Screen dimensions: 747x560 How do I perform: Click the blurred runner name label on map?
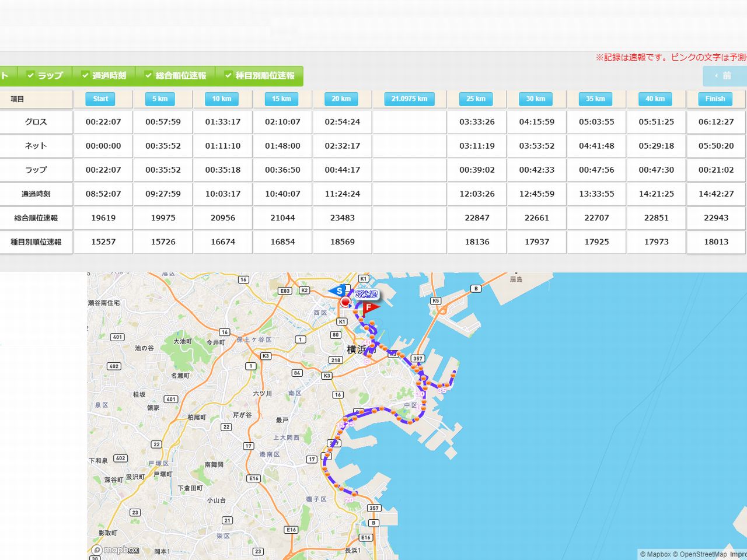point(366,294)
